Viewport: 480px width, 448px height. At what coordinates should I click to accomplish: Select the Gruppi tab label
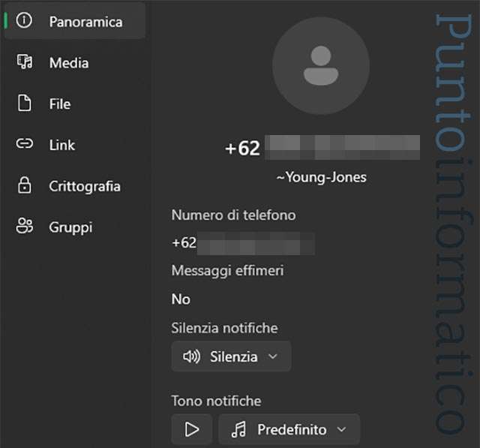coord(70,226)
